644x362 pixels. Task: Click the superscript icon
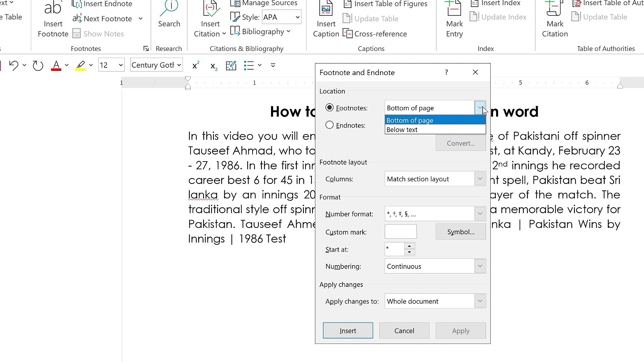click(x=196, y=65)
